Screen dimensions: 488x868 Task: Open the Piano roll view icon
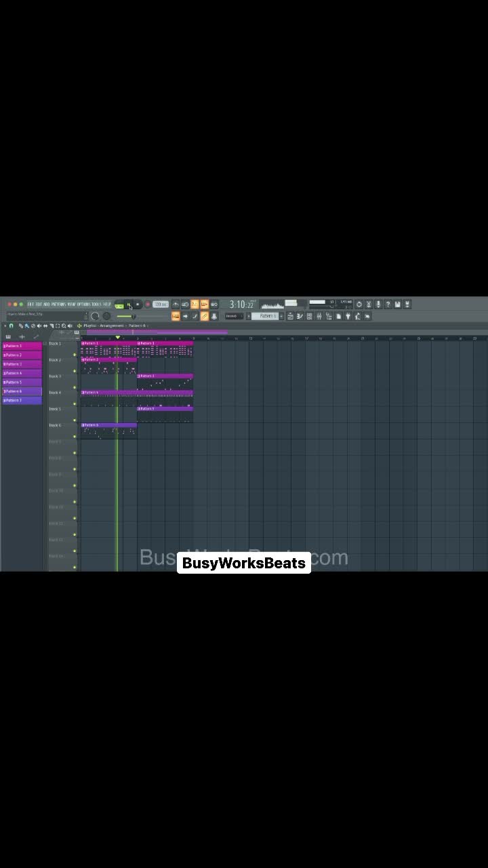point(299,316)
